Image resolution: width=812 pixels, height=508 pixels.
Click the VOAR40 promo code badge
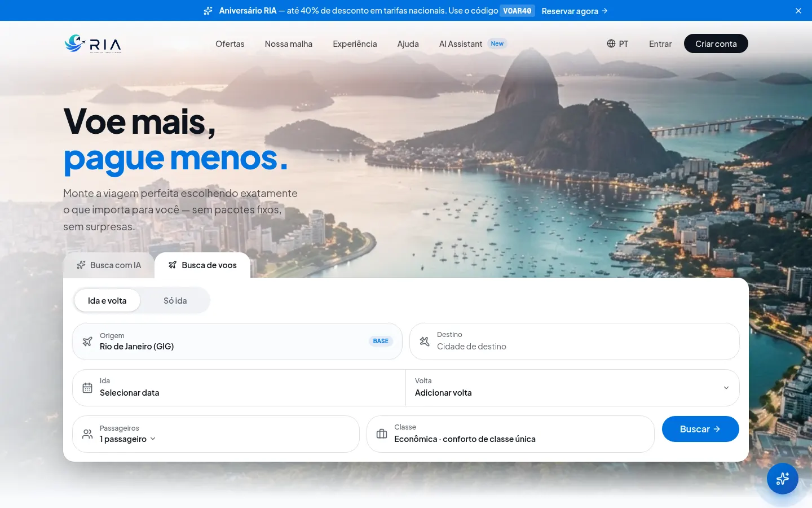517,11
